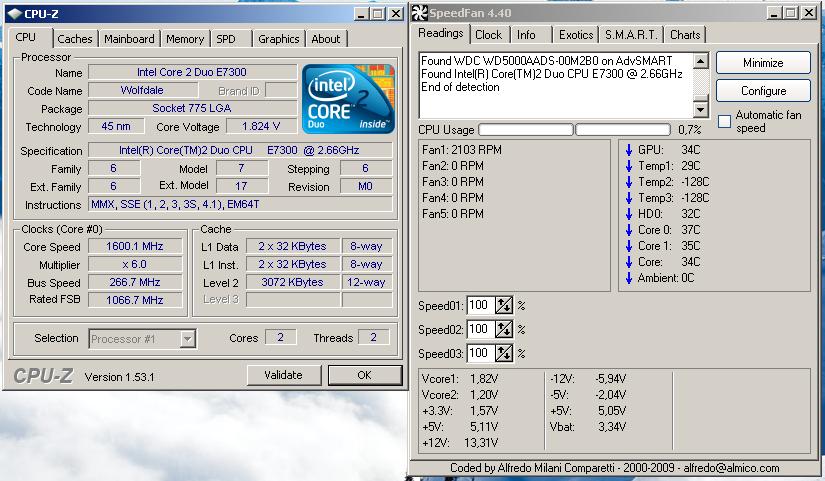Open SpeedFan Exotics tab
The width and height of the screenshot is (825, 481).
tap(576, 35)
